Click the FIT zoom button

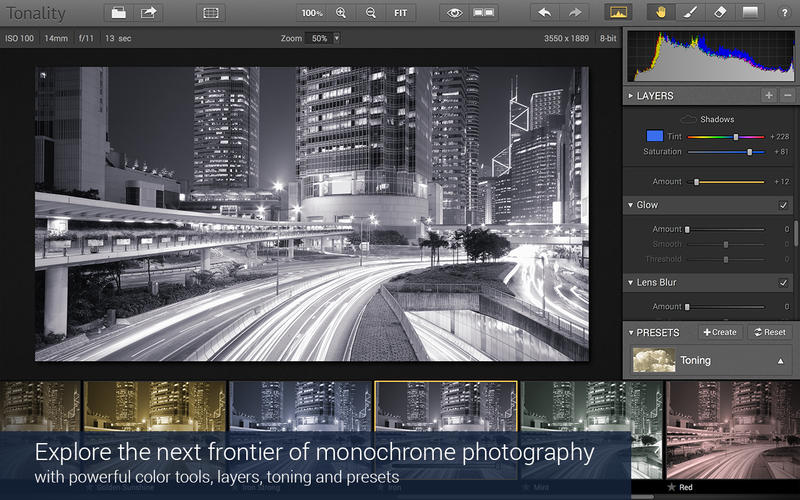point(401,13)
